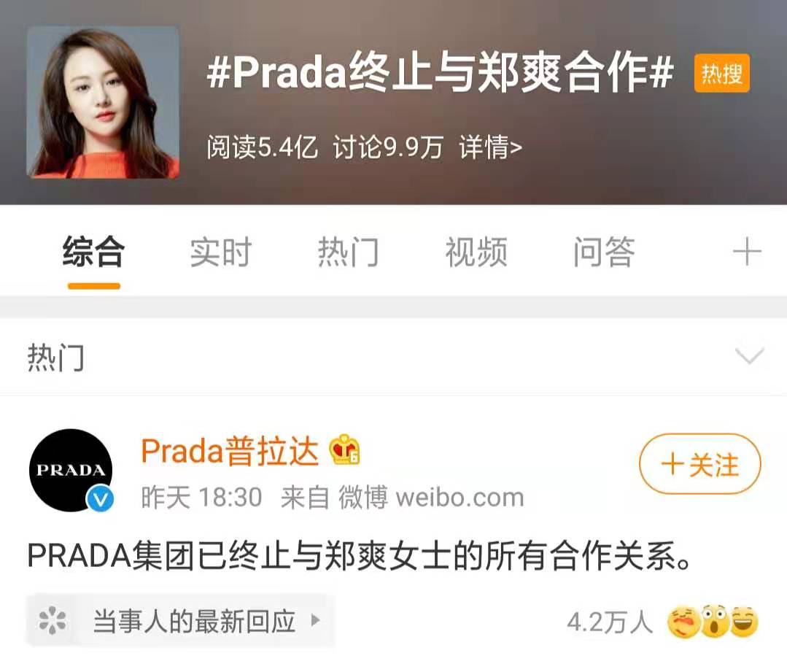Tap the laughing emoji reaction
The width and height of the screenshot is (787, 672).
744,621
